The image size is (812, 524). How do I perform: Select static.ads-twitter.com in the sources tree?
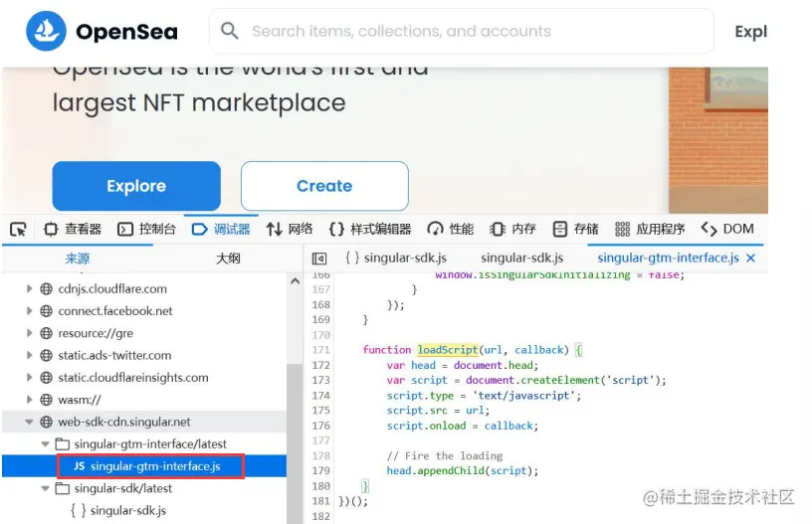114,355
